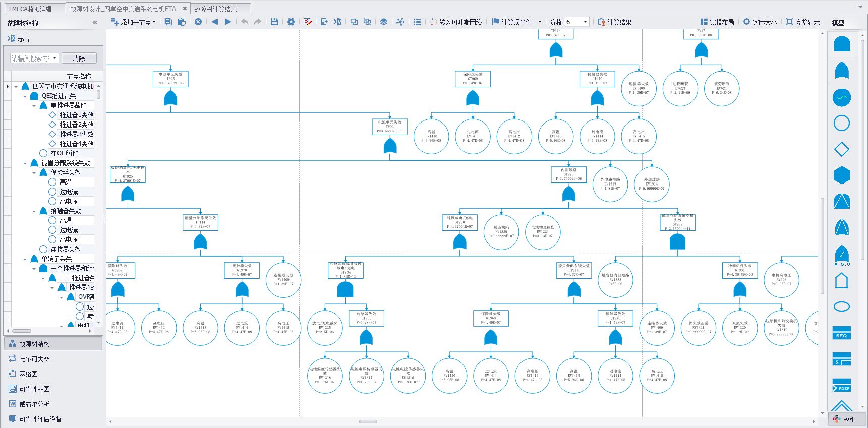Select the FDEP gate shape in model palette
The height and width of the screenshot is (428, 868).
841,386
